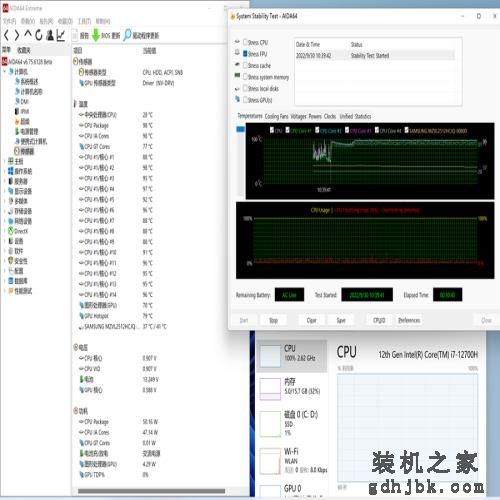Image resolution: width=500 pixels, height=500 pixels.
Task: Open the Preferences button
Action: (x=409, y=320)
